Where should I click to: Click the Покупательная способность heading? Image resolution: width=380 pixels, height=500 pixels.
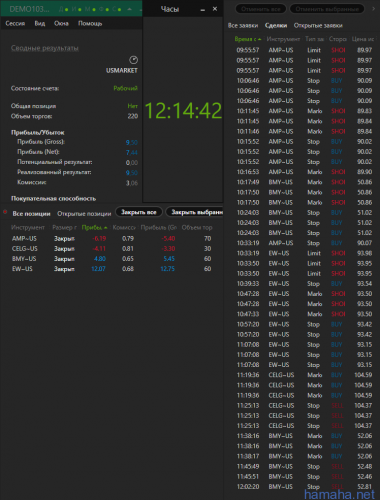53,199
